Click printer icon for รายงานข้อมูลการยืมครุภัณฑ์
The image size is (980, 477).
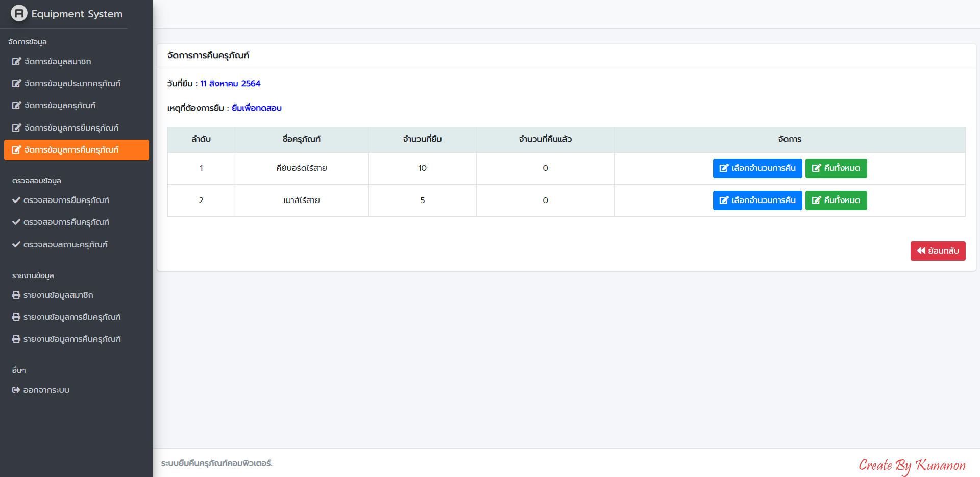point(16,317)
